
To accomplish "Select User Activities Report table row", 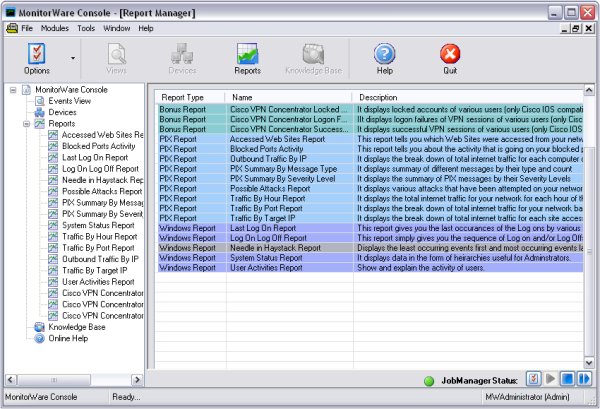I will 370,268.
